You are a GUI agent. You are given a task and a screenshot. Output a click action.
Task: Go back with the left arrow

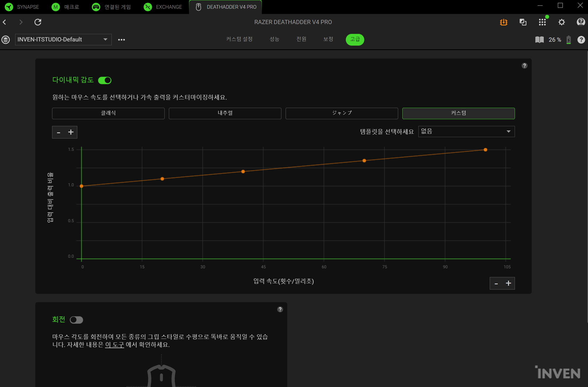5,22
